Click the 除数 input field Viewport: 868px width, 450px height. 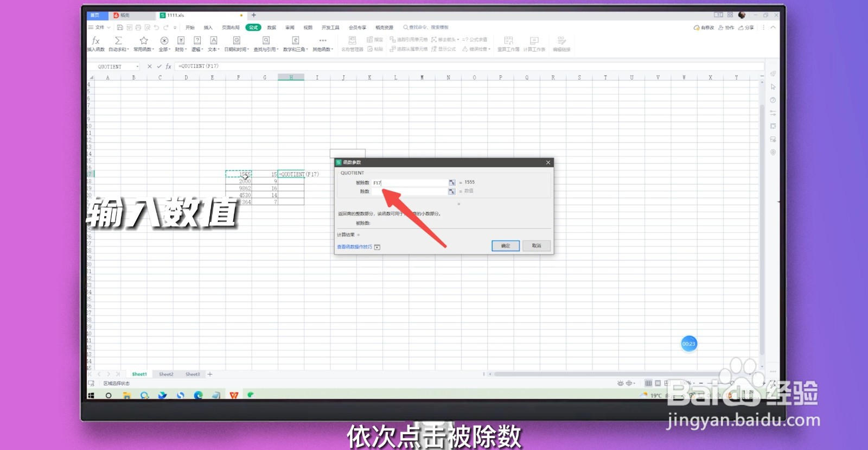tap(410, 191)
